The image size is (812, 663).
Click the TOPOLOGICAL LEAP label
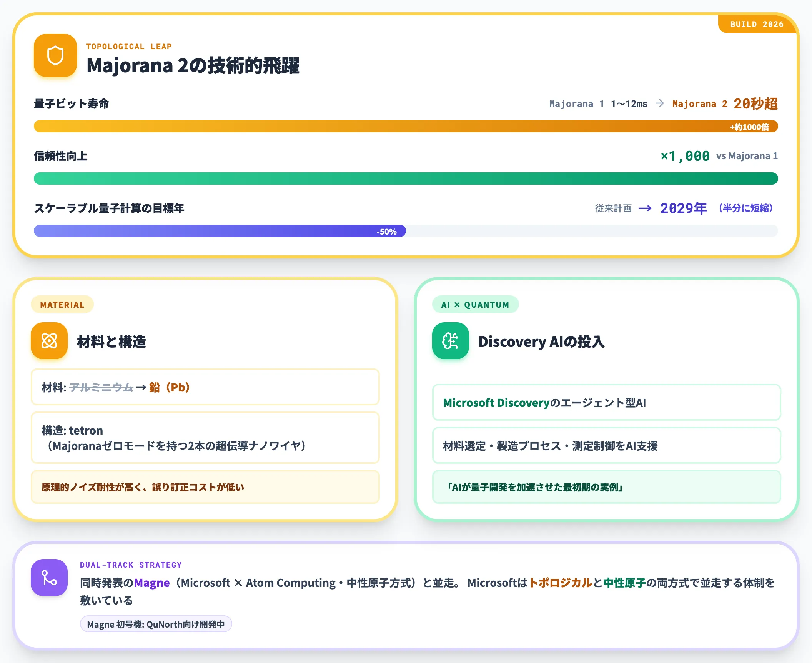(x=129, y=47)
